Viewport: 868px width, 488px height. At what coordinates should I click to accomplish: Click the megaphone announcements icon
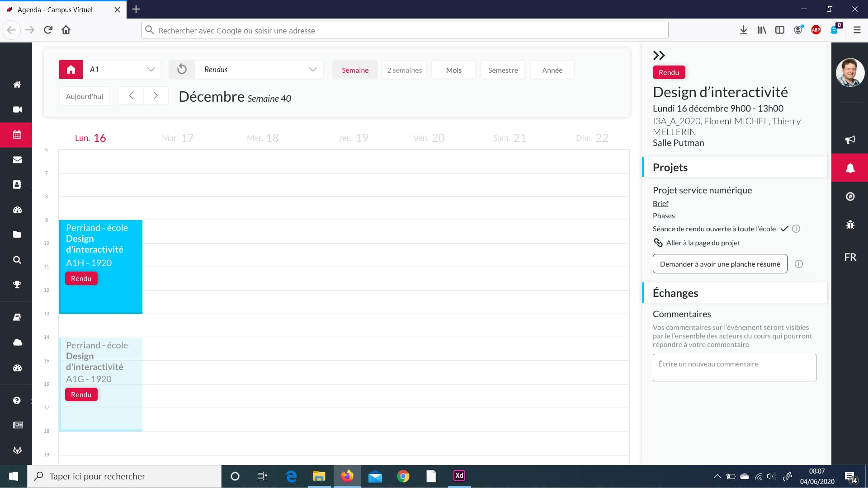click(x=850, y=140)
